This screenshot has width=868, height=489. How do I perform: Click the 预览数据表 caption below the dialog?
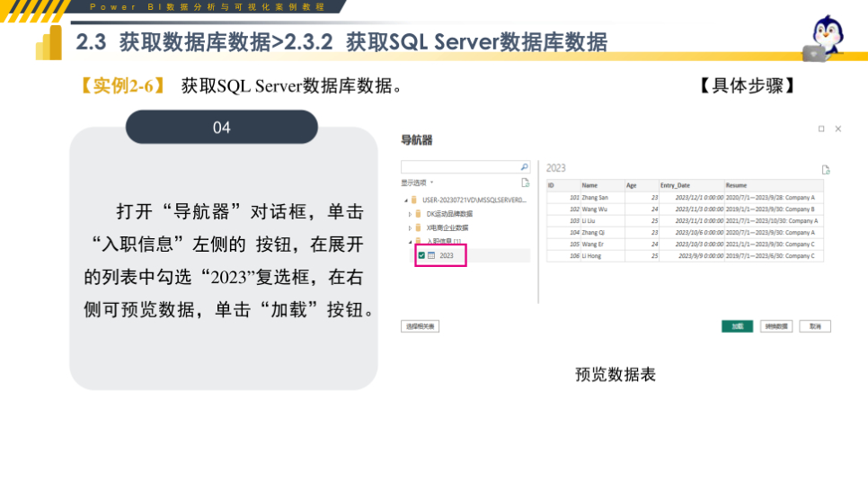pos(615,375)
